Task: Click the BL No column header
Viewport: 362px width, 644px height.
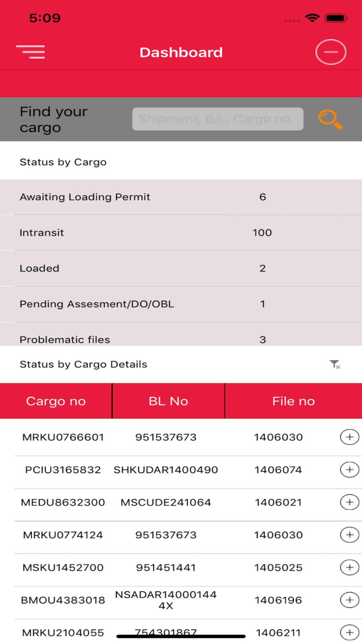Action: point(168,401)
